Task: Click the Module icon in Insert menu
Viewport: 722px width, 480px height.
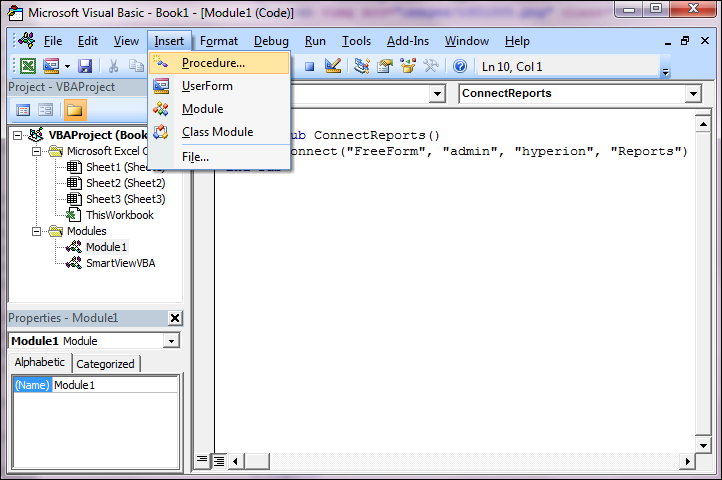Action: pos(161,109)
